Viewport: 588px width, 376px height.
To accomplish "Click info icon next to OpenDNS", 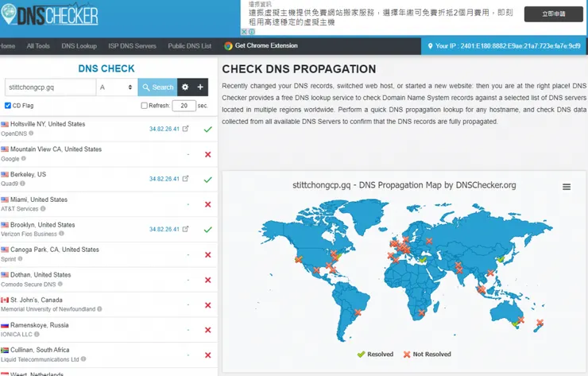I will [32, 134].
